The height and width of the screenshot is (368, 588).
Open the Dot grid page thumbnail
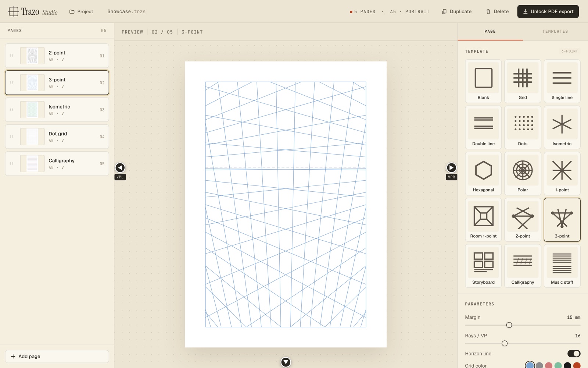coord(32,137)
